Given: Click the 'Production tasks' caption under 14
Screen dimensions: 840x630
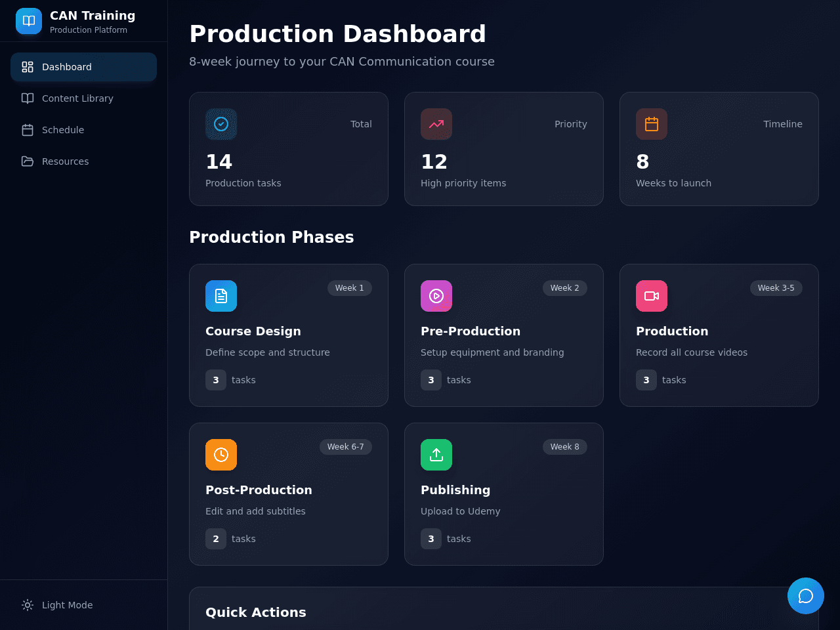Looking at the screenshot, I should (243, 183).
